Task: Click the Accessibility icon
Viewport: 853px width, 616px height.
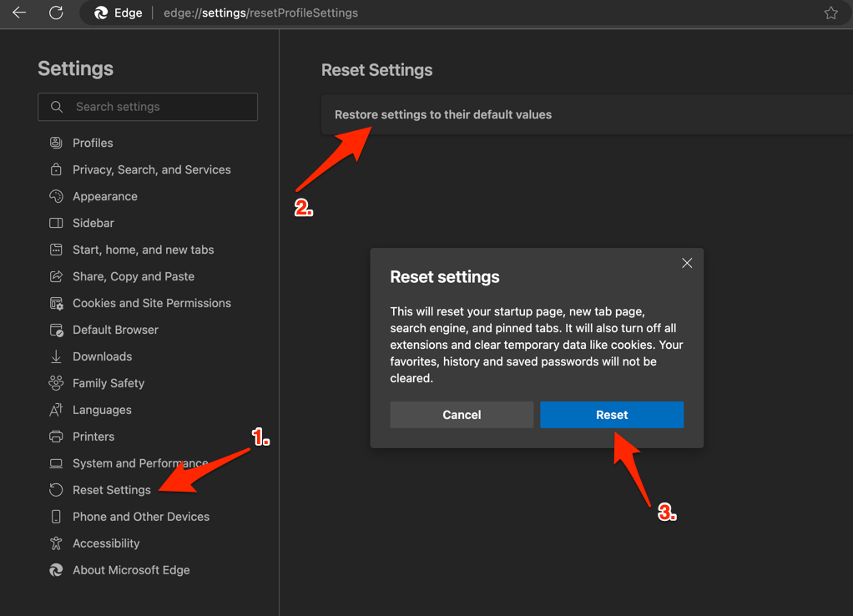Action: click(57, 543)
